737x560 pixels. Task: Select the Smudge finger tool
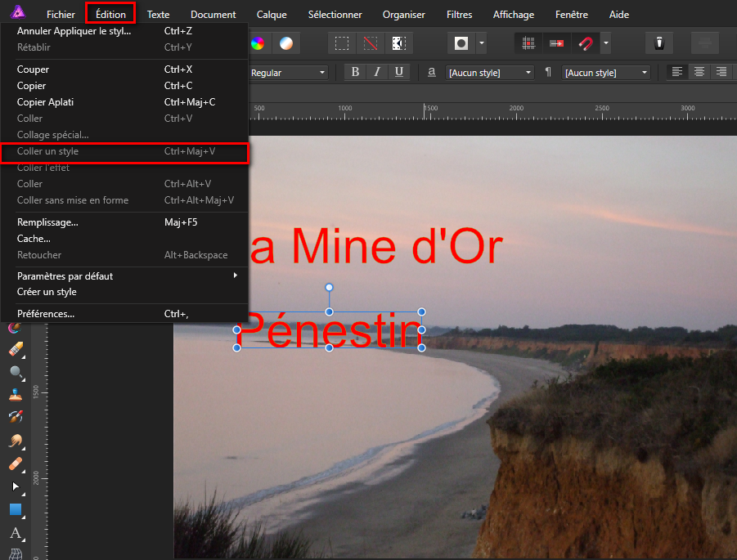click(x=16, y=441)
